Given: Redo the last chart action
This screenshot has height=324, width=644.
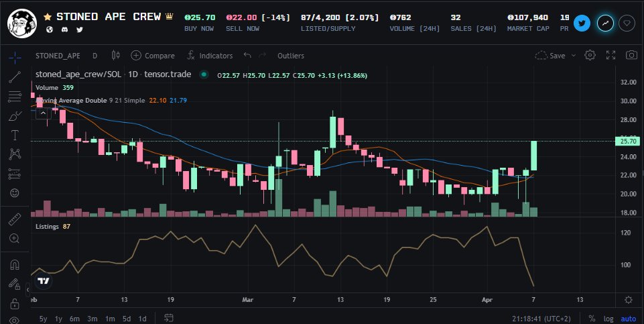Looking at the screenshot, I should point(263,55).
